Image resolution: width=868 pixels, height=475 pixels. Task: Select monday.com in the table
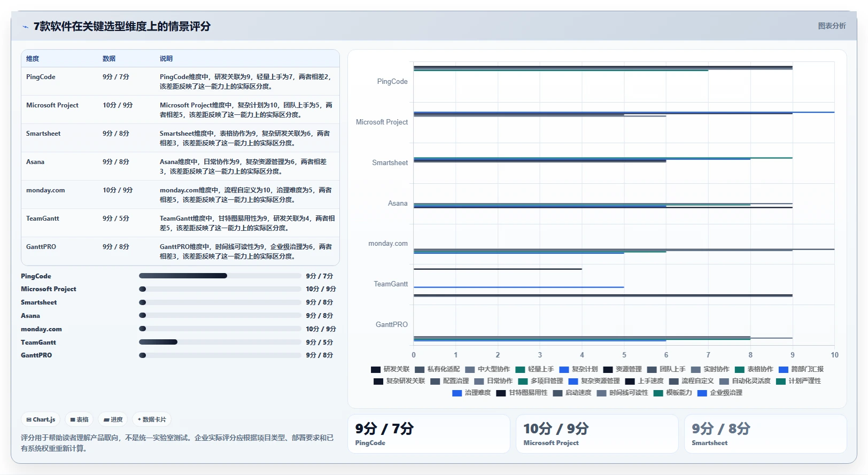point(45,190)
